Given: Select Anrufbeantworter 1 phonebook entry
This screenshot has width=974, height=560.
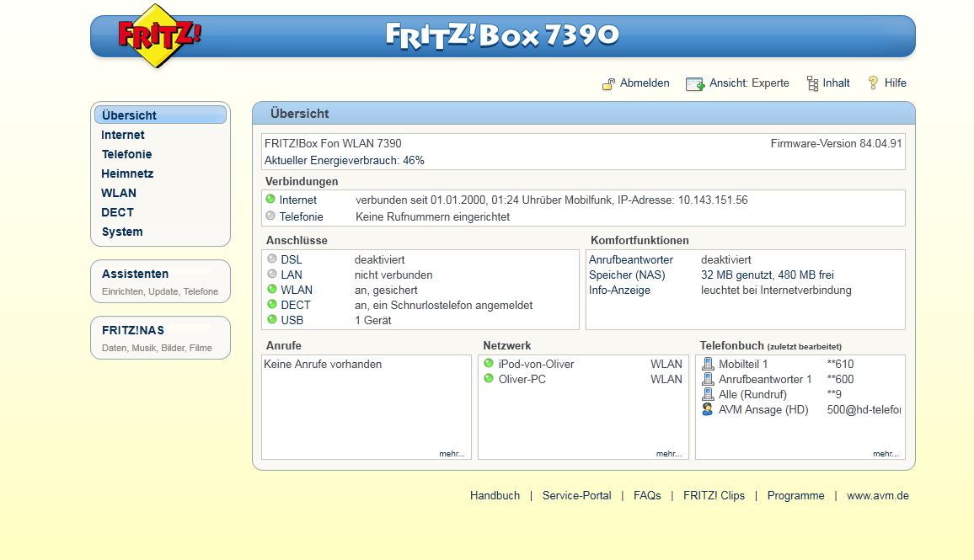Looking at the screenshot, I should pyautogui.click(x=765, y=379).
